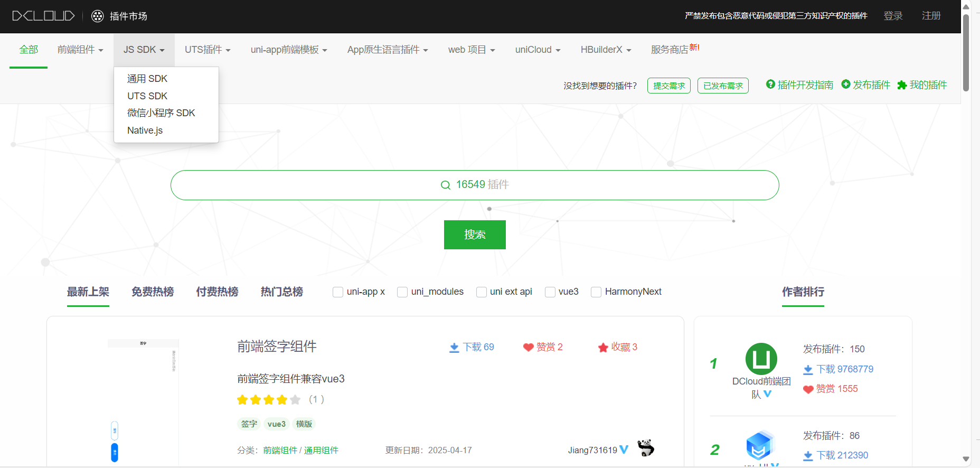This screenshot has height=468, width=980.
Task: Click the fifth gray rating star
Action: (295, 400)
